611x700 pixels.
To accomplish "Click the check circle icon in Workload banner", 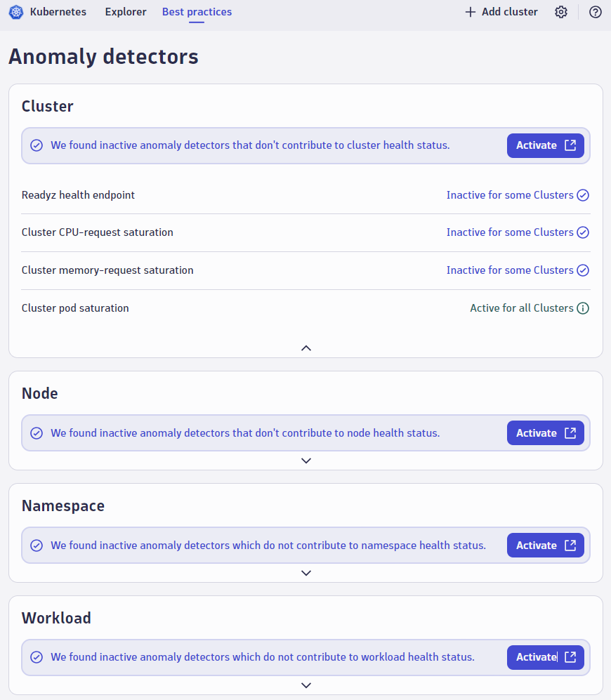I will 37,657.
